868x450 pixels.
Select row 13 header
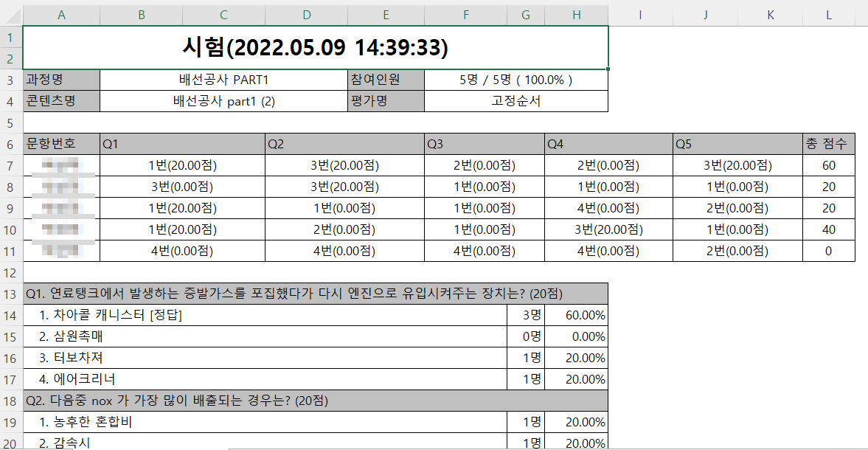(x=11, y=294)
